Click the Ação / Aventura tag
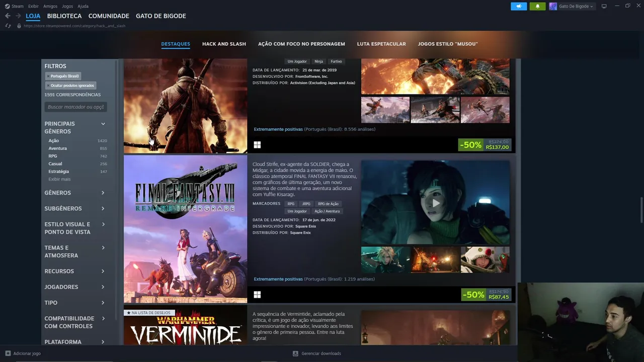 point(327,211)
